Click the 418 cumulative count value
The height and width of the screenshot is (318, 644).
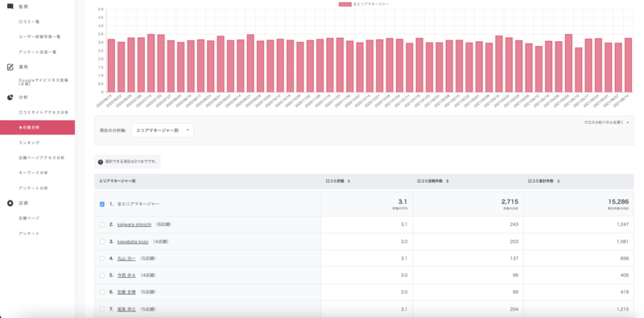pyautogui.click(x=625, y=292)
